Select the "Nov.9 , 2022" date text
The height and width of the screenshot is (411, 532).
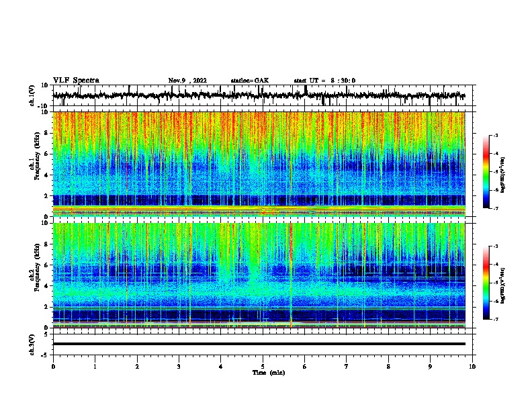click(x=187, y=81)
